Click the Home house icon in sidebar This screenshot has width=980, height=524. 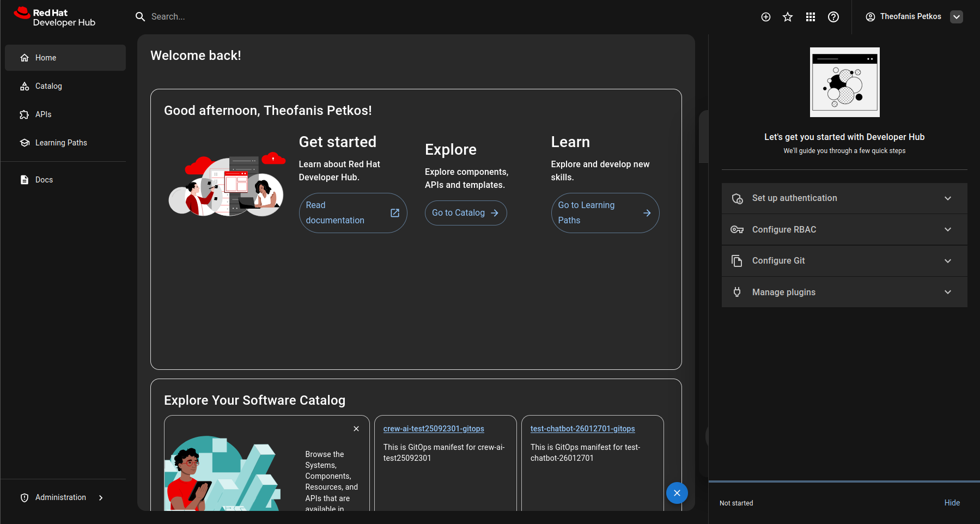coord(25,58)
